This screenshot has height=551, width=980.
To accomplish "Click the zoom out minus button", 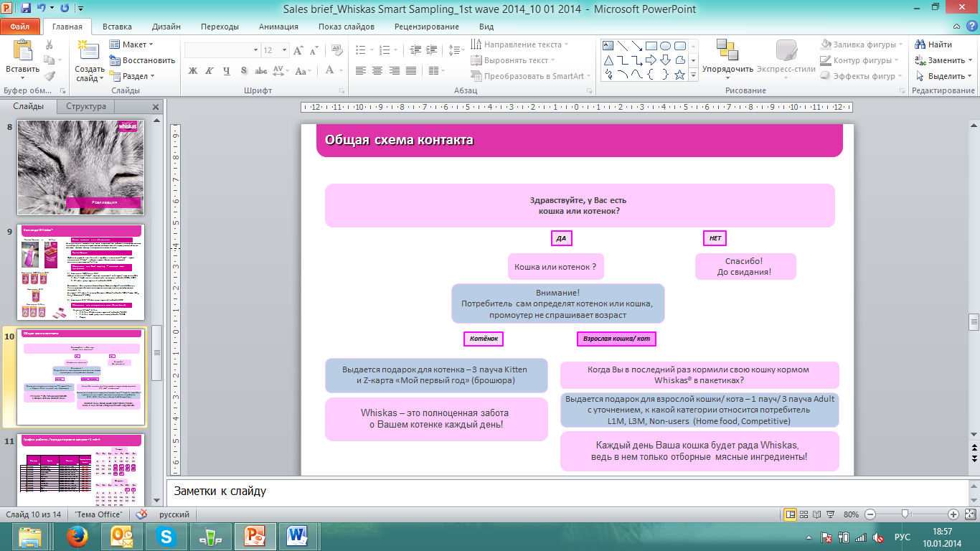I will (x=870, y=514).
